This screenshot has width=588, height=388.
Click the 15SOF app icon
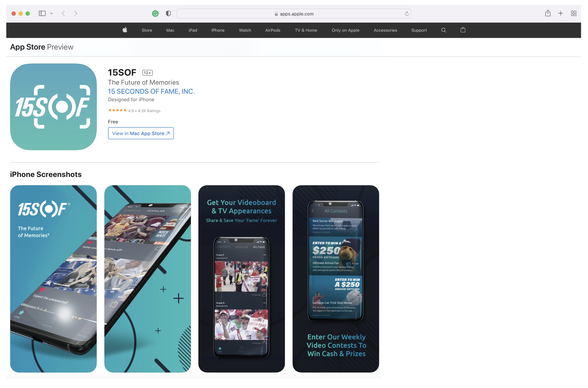click(x=53, y=107)
